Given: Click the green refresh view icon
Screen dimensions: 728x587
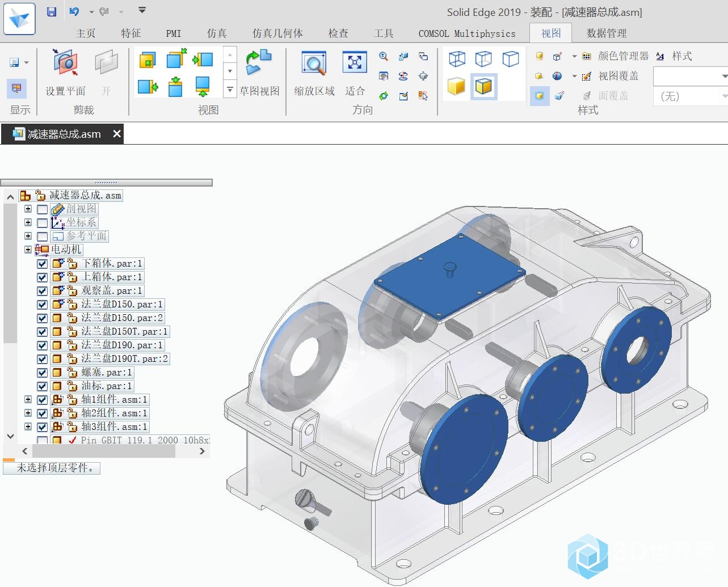Looking at the screenshot, I should 384,96.
